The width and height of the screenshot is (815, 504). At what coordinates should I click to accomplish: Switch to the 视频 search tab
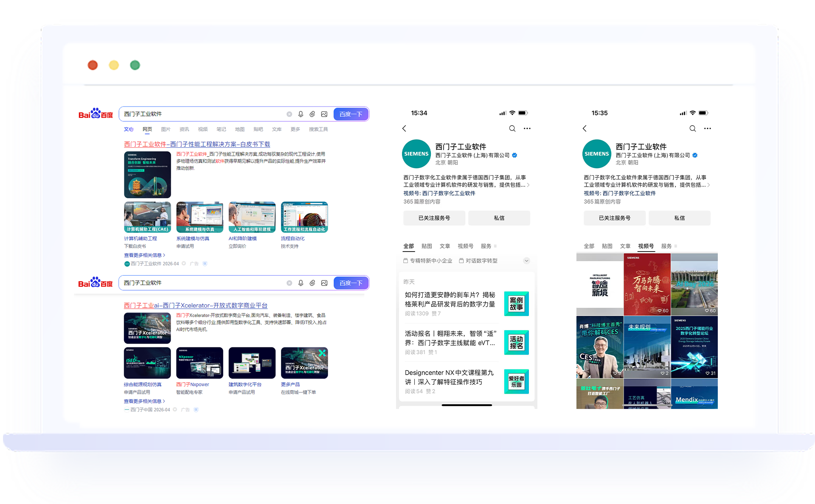(x=203, y=129)
